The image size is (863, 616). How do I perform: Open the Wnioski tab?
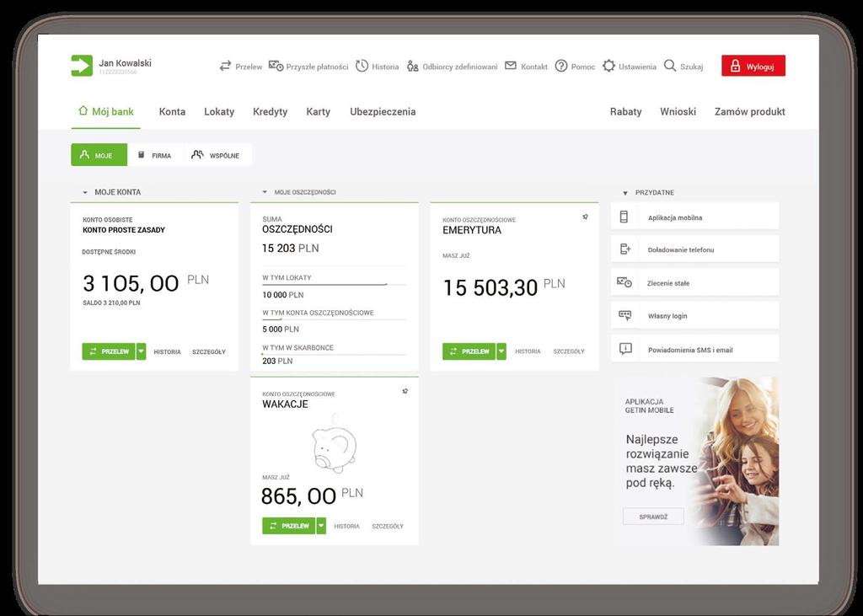click(x=678, y=112)
